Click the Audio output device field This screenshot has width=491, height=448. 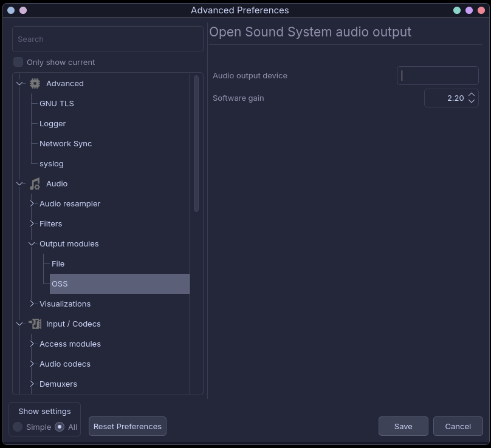click(438, 76)
